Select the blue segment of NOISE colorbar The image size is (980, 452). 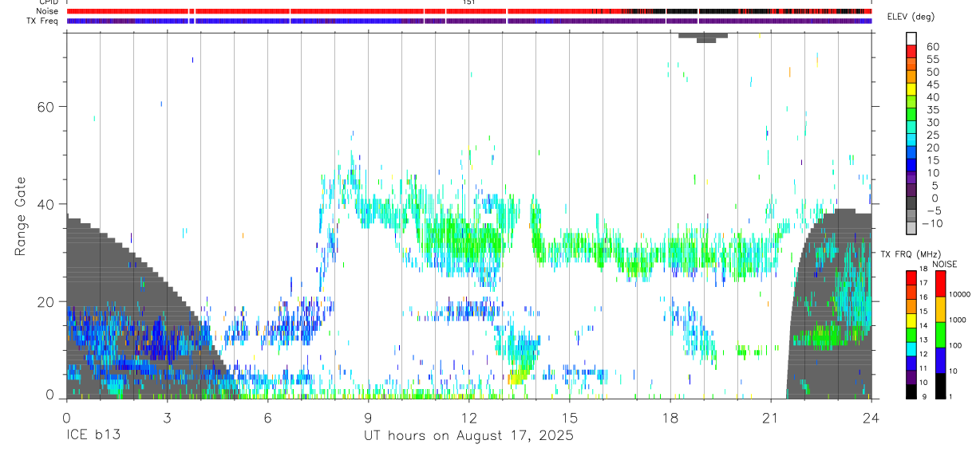pos(940,360)
